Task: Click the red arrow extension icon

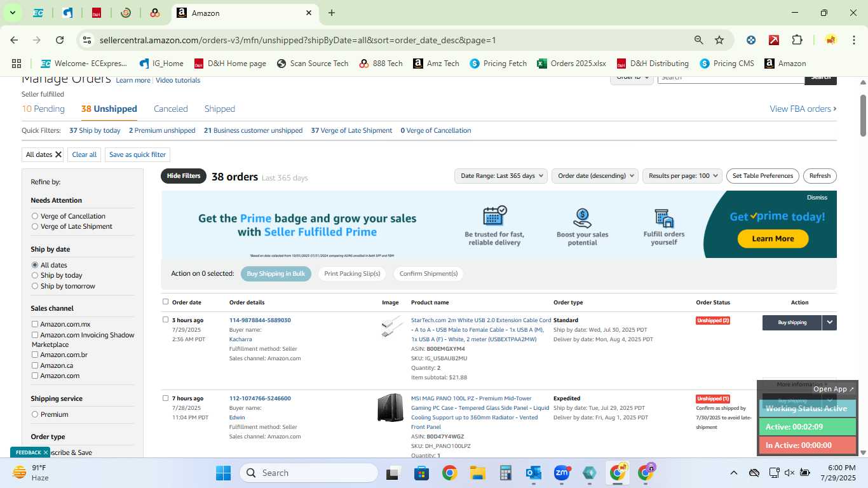Action: tap(774, 40)
